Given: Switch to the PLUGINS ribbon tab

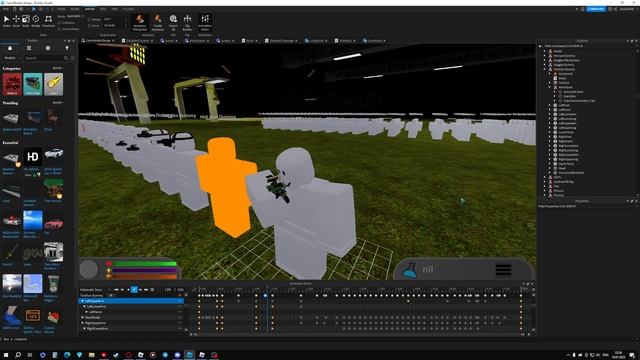Looking at the screenshot, I should tap(129, 9).
